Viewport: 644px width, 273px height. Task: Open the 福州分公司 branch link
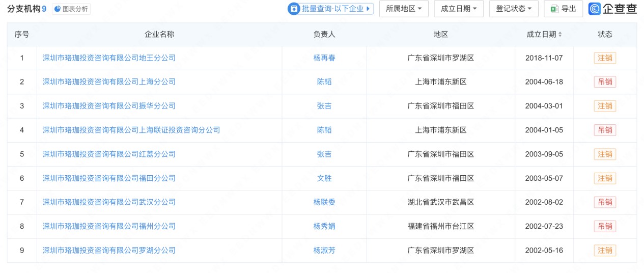[109, 226]
